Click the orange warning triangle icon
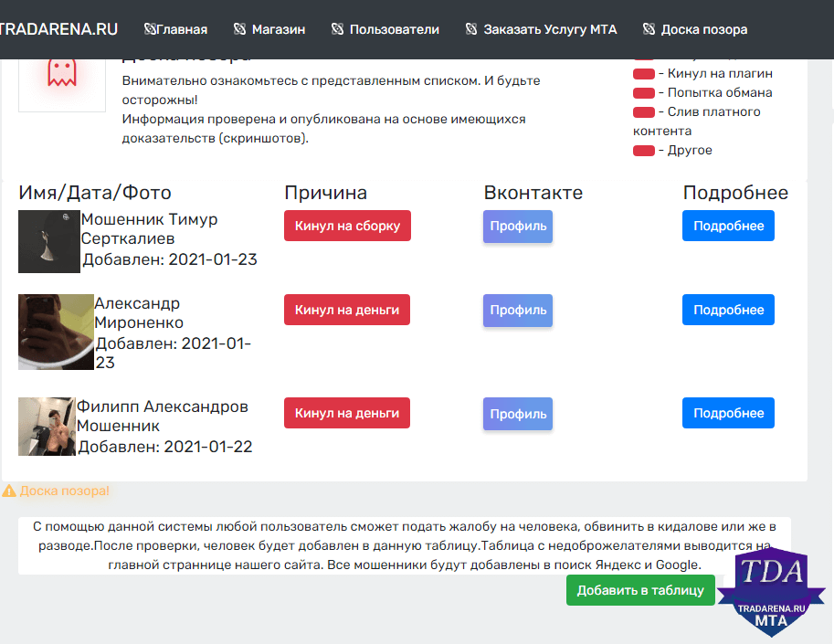Viewport: 834px width, 644px height. click(9, 491)
